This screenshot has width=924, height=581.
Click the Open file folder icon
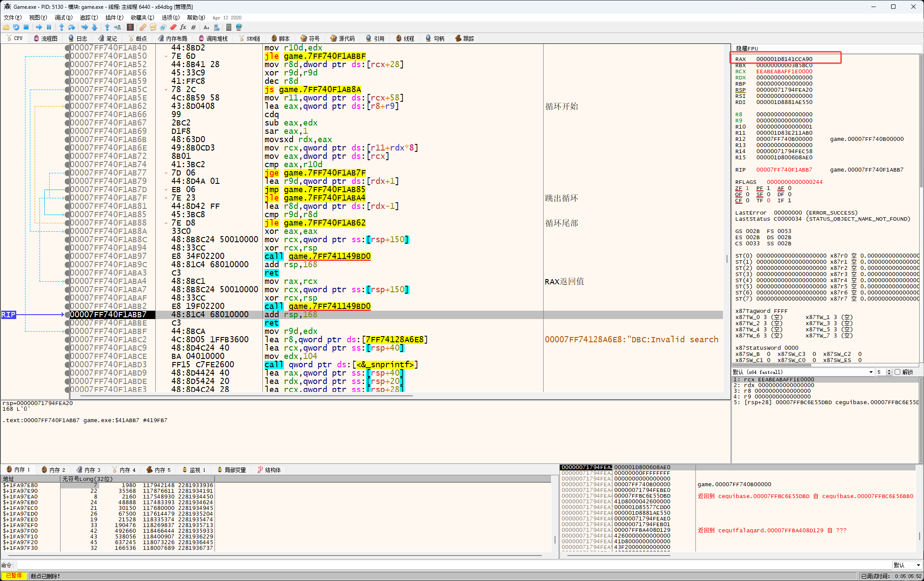pos(6,27)
